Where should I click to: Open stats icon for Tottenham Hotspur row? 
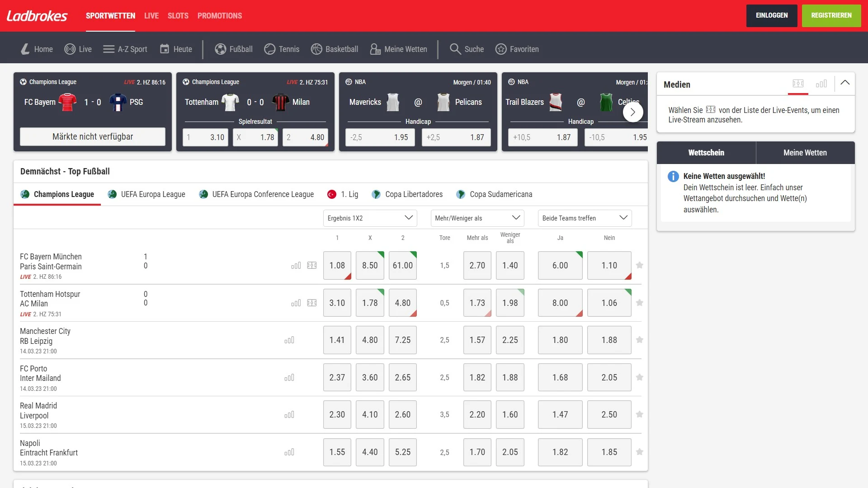click(296, 303)
